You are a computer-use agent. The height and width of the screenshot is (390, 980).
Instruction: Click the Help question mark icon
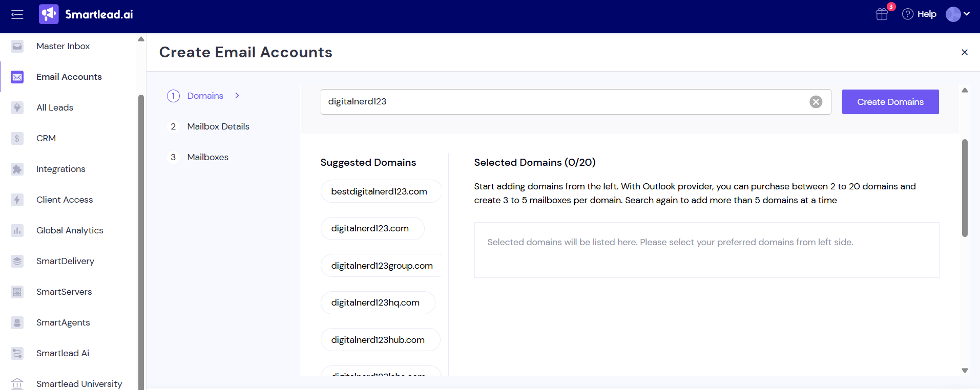click(x=908, y=14)
